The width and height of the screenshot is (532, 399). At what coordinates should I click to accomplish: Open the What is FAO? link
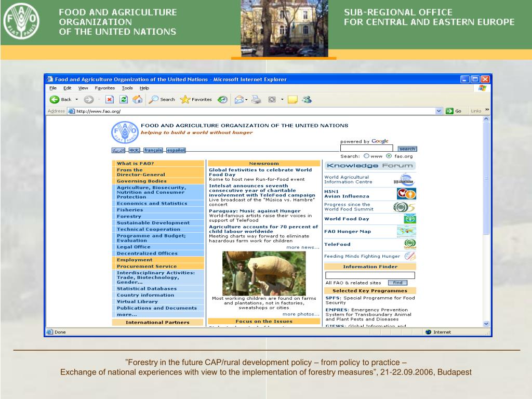click(136, 164)
